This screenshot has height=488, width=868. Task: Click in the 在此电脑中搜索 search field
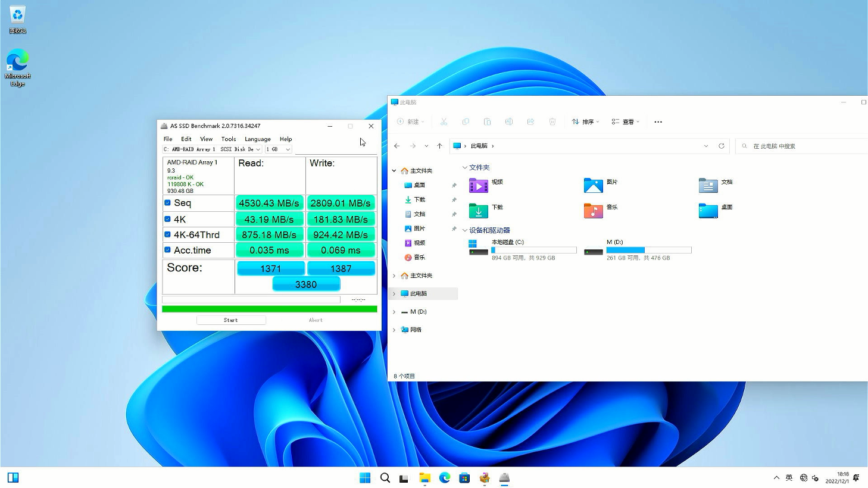pos(803,146)
